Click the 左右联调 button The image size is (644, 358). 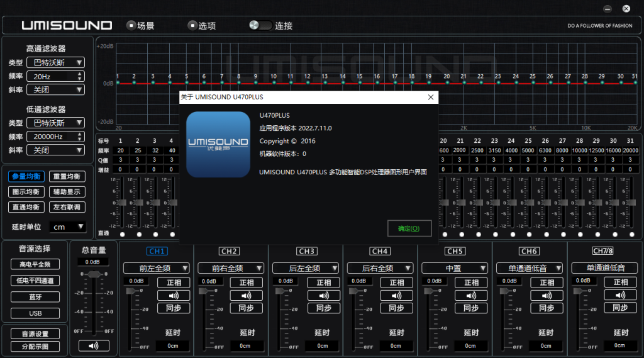tap(67, 207)
